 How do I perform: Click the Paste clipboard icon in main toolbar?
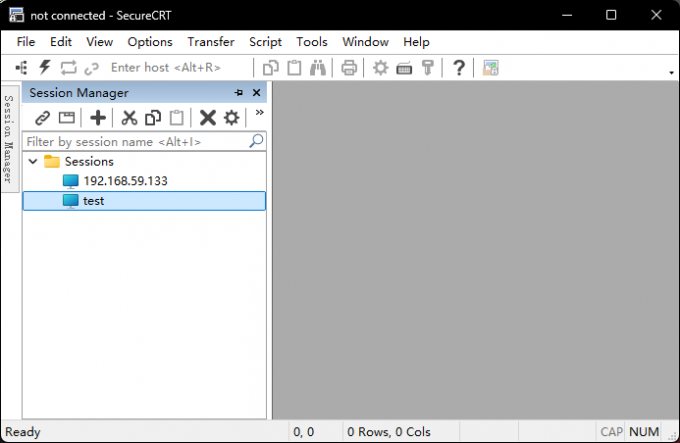pos(294,68)
